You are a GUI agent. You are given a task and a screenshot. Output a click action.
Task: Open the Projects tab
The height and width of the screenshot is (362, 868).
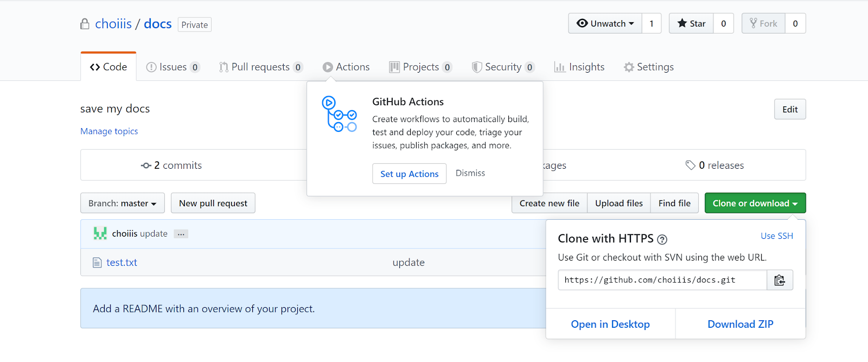click(420, 67)
